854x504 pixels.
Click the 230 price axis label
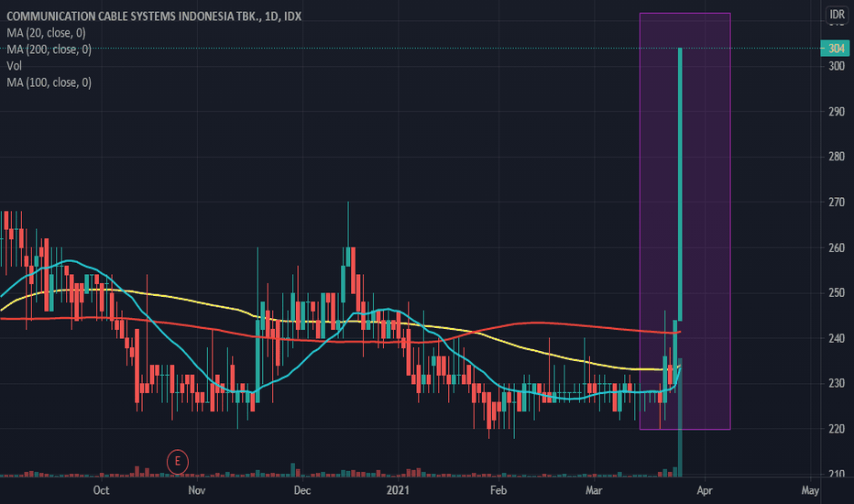837,384
